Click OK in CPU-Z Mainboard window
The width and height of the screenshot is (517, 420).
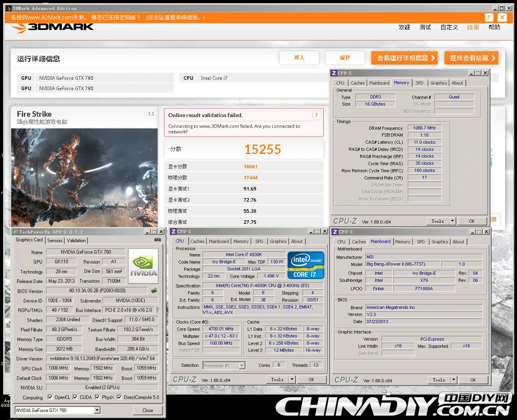pyautogui.click(x=473, y=380)
